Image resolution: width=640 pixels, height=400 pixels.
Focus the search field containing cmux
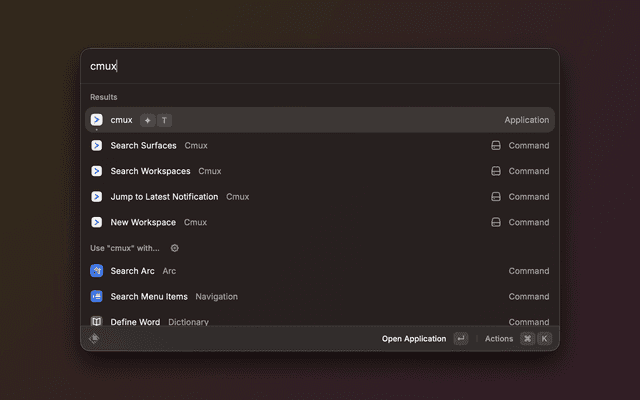(x=320, y=66)
